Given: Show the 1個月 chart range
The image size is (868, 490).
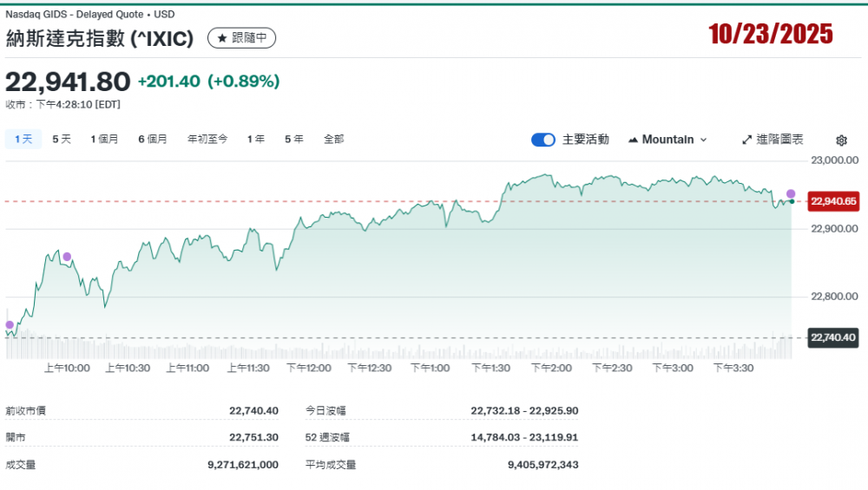Looking at the screenshot, I should [104, 139].
